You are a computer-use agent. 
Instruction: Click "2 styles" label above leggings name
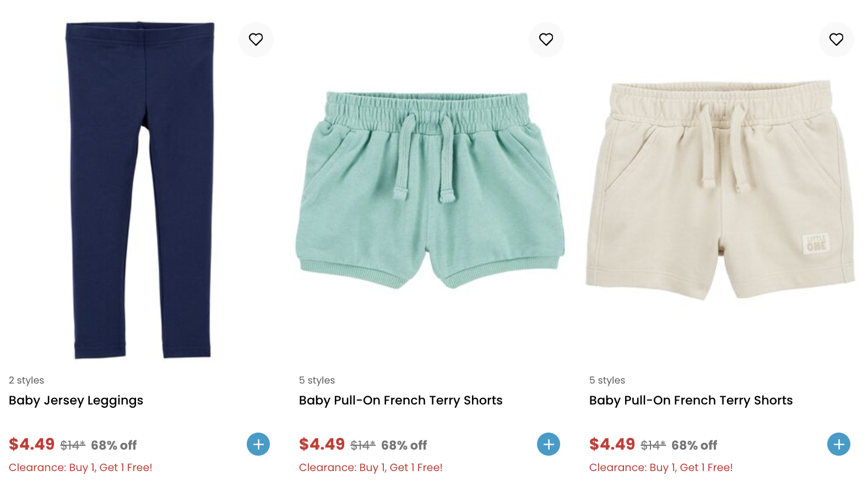point(26,380)
